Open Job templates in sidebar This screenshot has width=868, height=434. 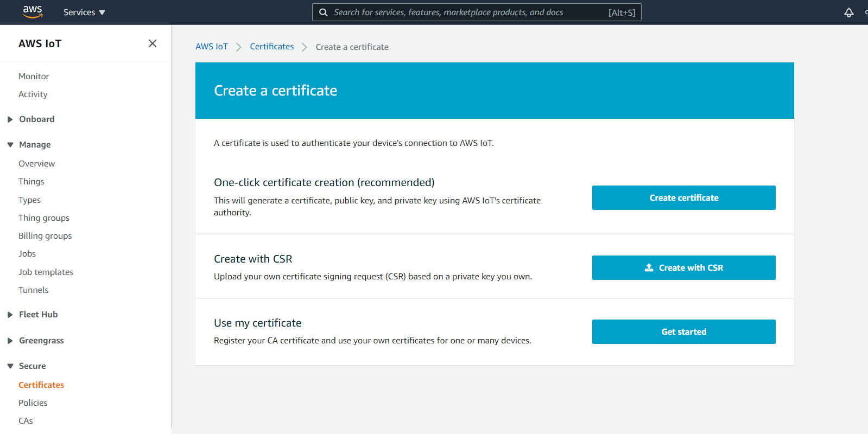[46, 272]
